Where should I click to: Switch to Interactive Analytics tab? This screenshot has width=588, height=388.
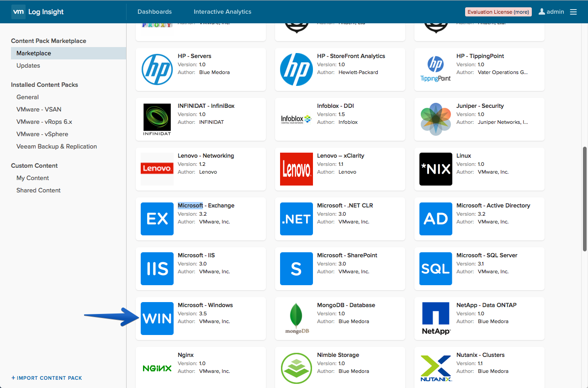point(222,12)
